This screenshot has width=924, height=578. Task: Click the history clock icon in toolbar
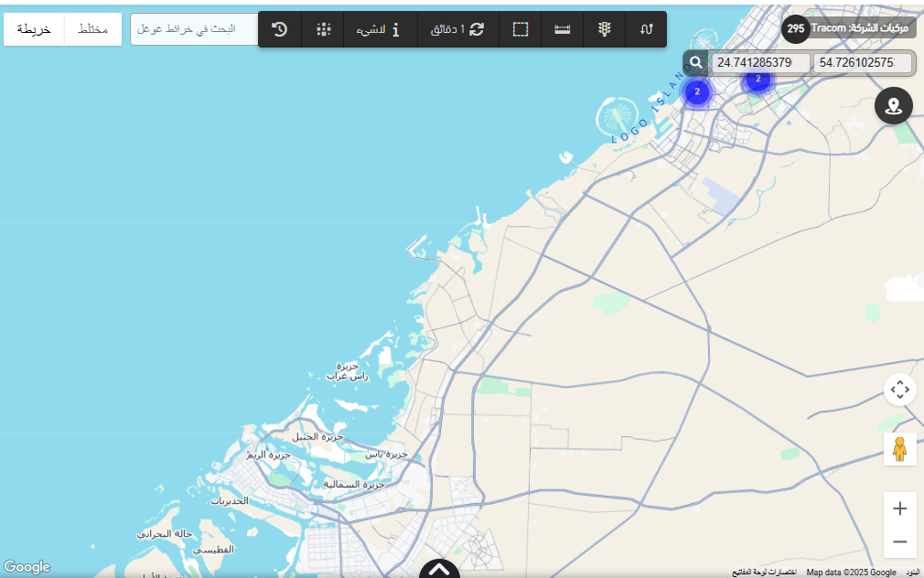[280, 29]
